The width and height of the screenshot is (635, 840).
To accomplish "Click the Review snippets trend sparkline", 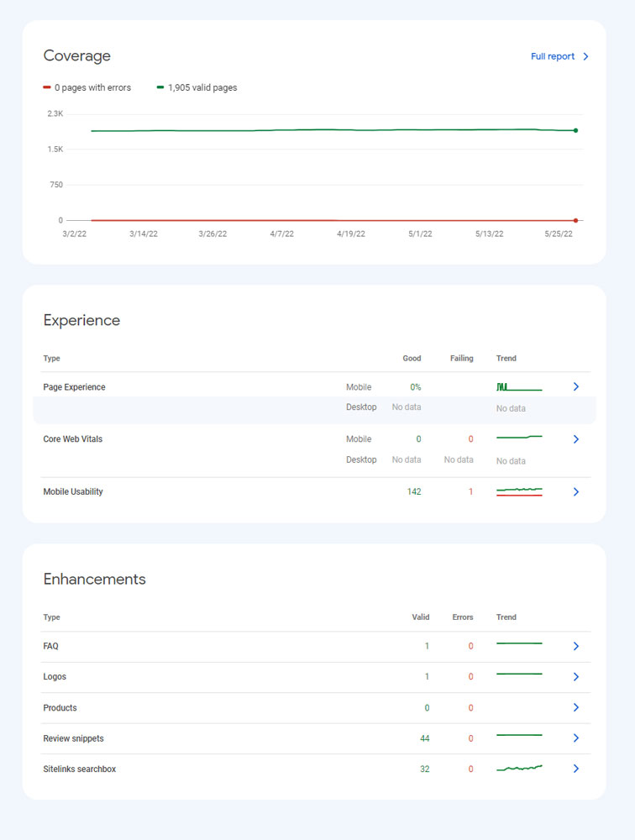I will 519,735.
